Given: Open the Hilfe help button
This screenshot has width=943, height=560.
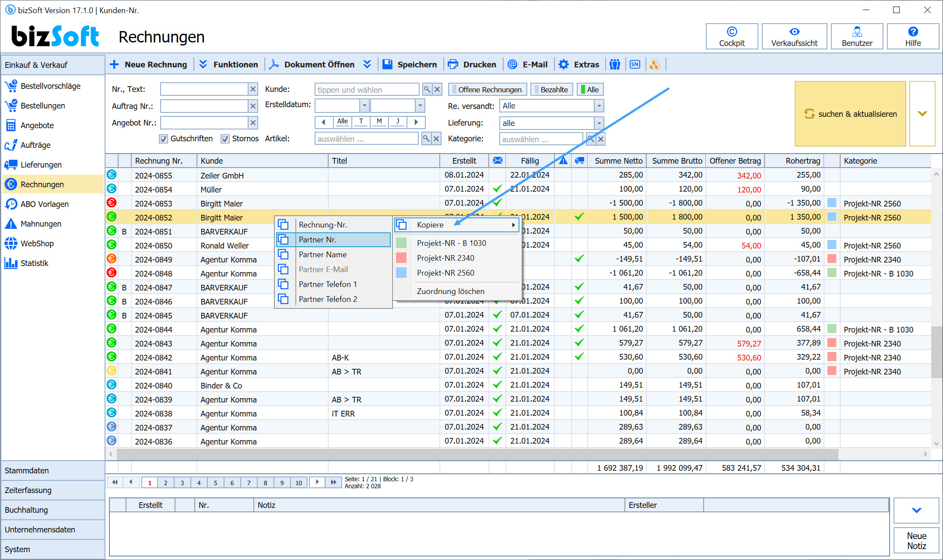Looking at the screenshot, I should point(913,36).
